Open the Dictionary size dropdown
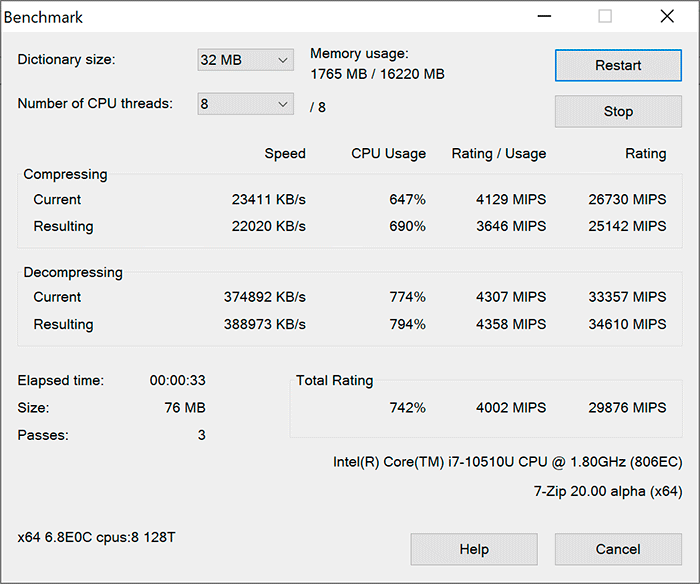Viewport: 700px width, 584px height. [x=245, y=60]
